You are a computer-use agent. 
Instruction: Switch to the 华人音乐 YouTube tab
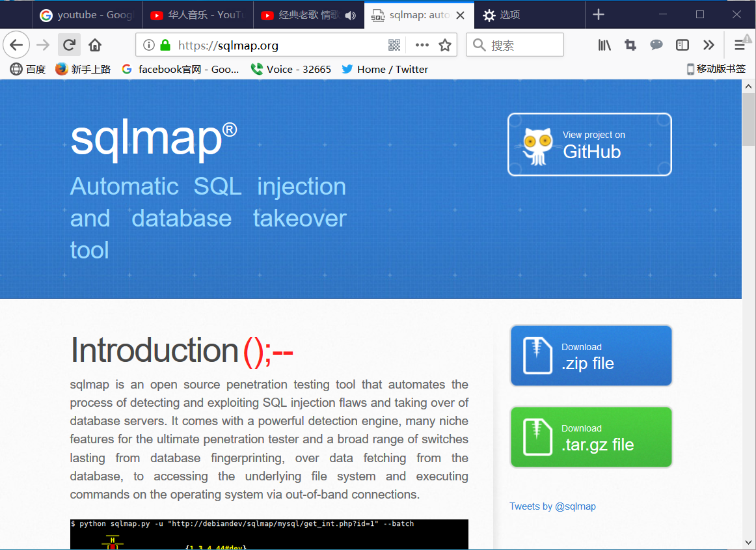[198, 16]
